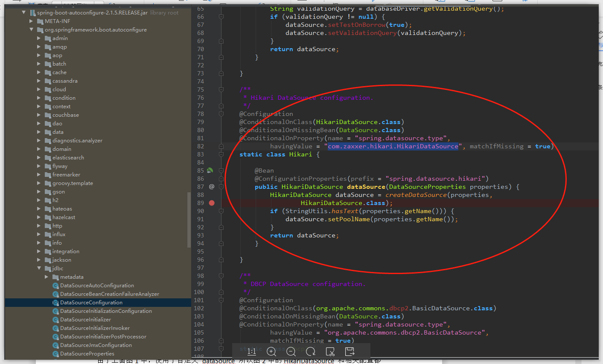
Task: Expand the couchbase package arrow
Action: [39, 115]
